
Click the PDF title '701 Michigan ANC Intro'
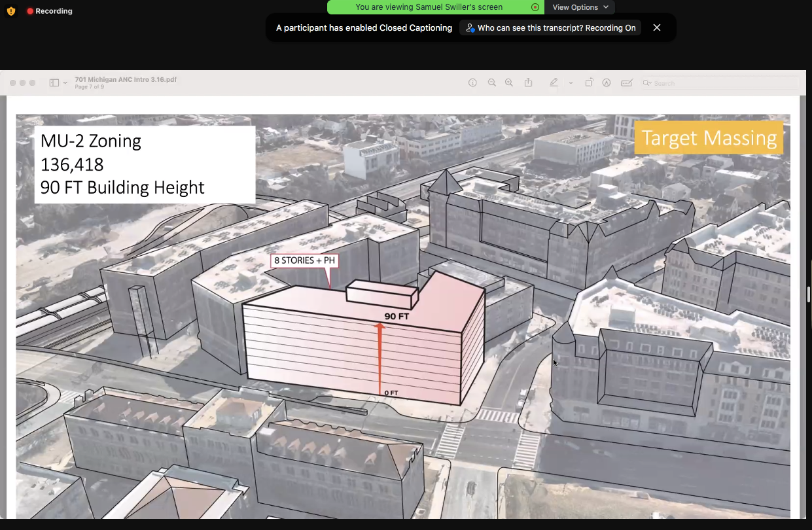126,80
